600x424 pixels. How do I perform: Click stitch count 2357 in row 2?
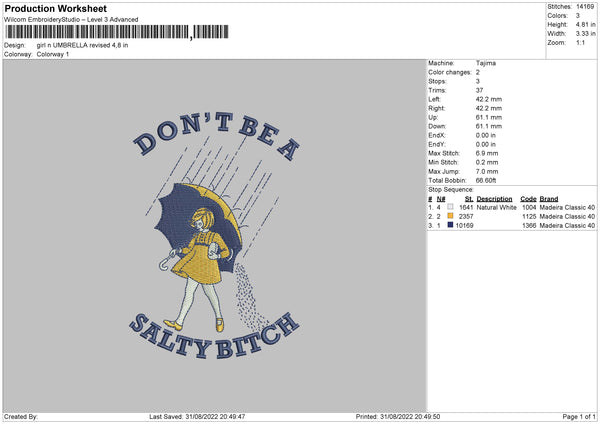click(466, 217)
